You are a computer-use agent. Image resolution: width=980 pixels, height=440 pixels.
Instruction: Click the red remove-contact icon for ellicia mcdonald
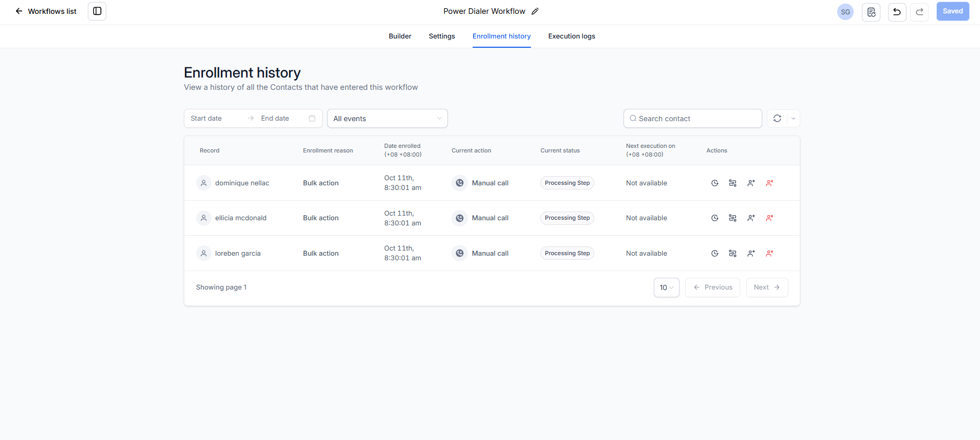tap(769, 218)
